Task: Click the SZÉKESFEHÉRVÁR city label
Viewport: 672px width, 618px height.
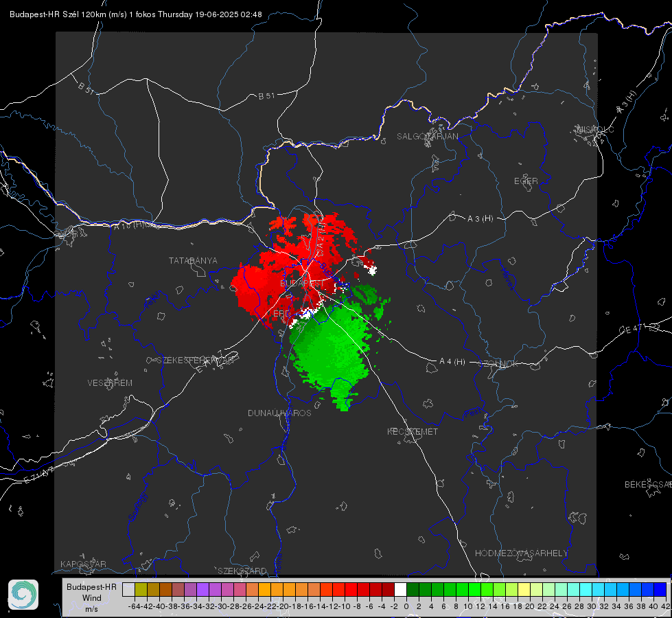Action: point(195,360)
